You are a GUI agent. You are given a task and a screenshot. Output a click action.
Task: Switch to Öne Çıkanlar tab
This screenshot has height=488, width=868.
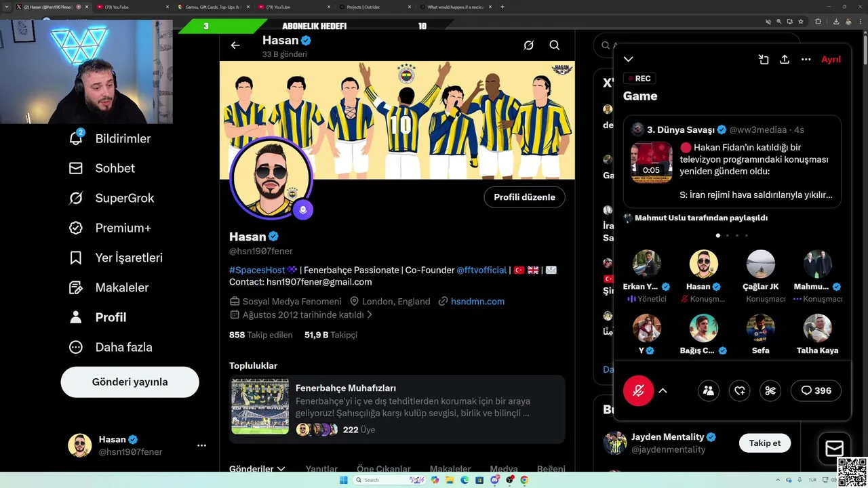[384, 468]
